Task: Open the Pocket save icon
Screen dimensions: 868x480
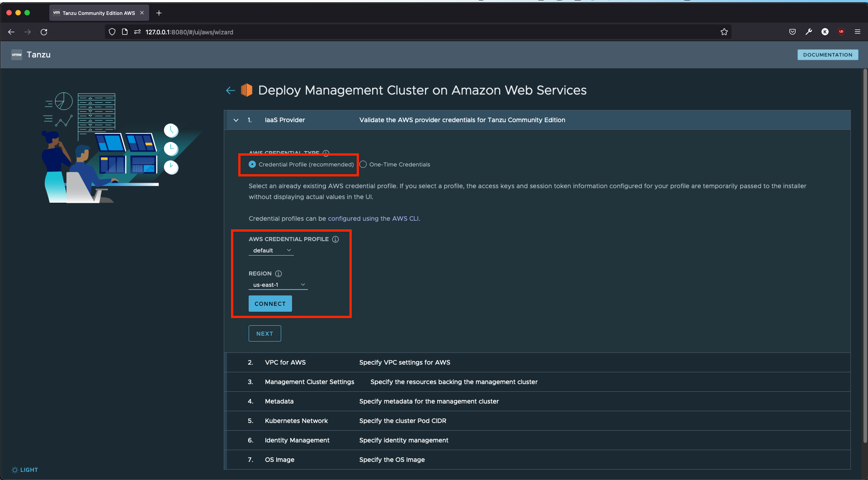Action: pyautogui.click(x=793, y=32)
